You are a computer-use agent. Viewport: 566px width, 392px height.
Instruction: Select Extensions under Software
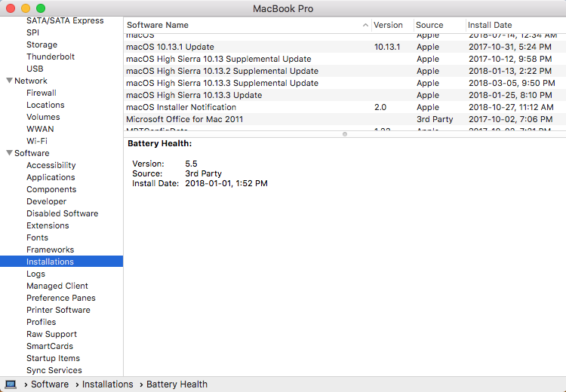(x=48, y=225)
